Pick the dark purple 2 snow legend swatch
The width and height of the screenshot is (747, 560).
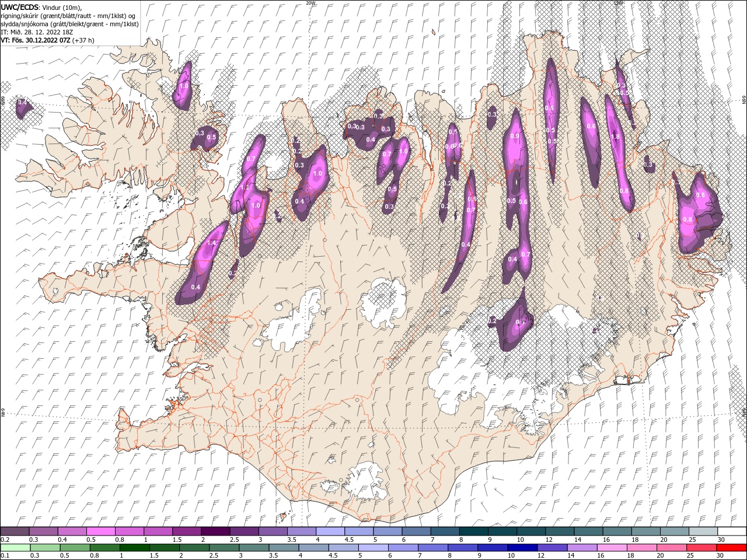click(x=215, y=531)
